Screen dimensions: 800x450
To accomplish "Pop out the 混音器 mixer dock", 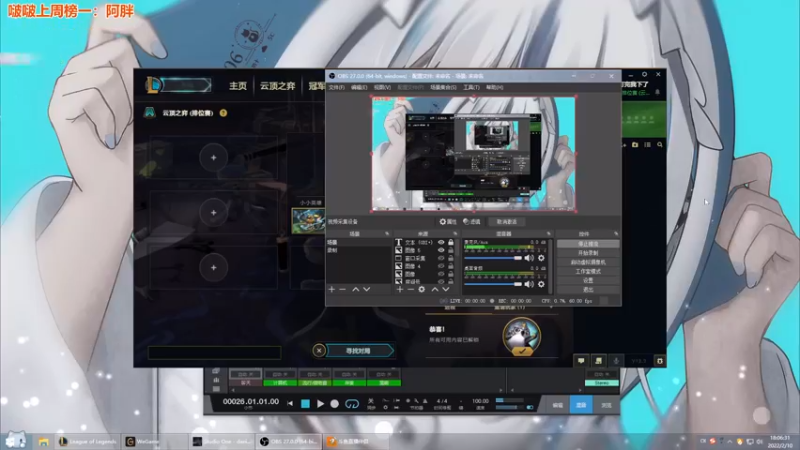I will (x=549, y=234).
